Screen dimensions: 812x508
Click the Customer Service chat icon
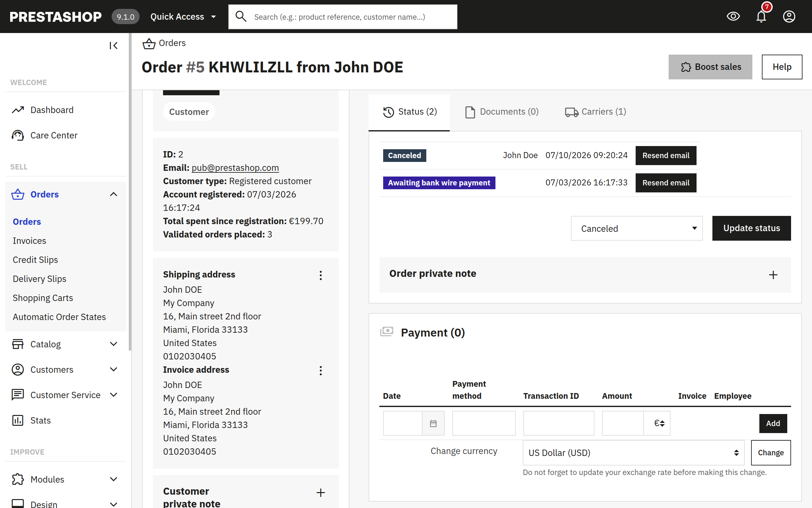18,395
